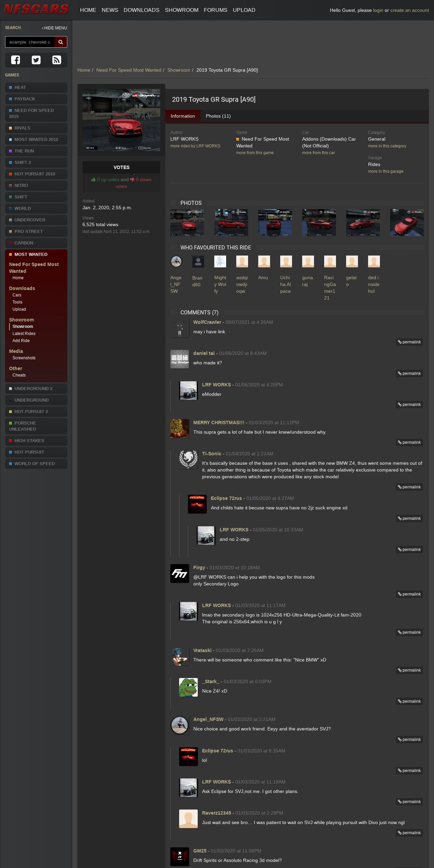Open the HOME nav item

tap(88, 10)
